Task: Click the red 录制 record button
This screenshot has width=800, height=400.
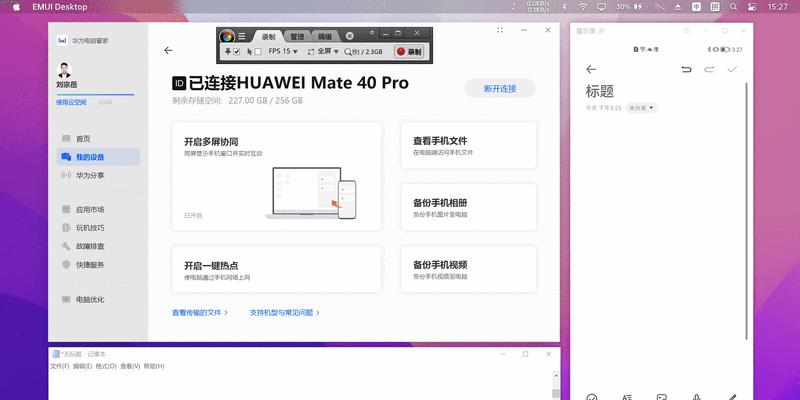Action: (x=410, y=52)
